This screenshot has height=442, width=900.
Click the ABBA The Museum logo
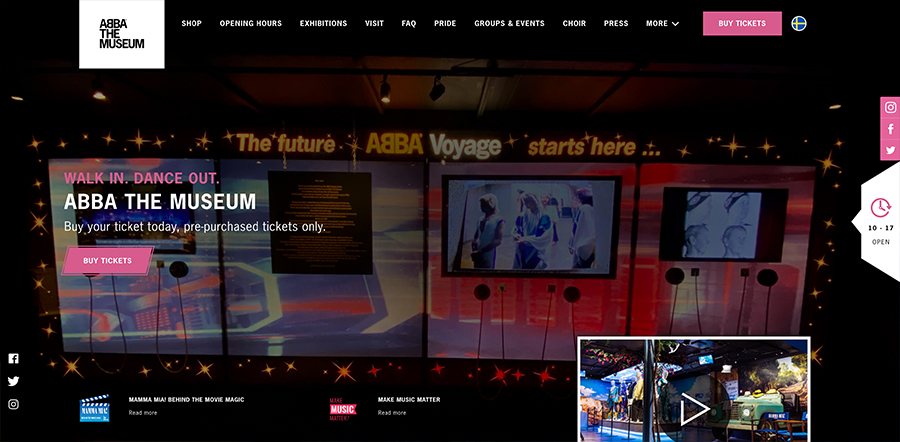[x=122, y=34]
